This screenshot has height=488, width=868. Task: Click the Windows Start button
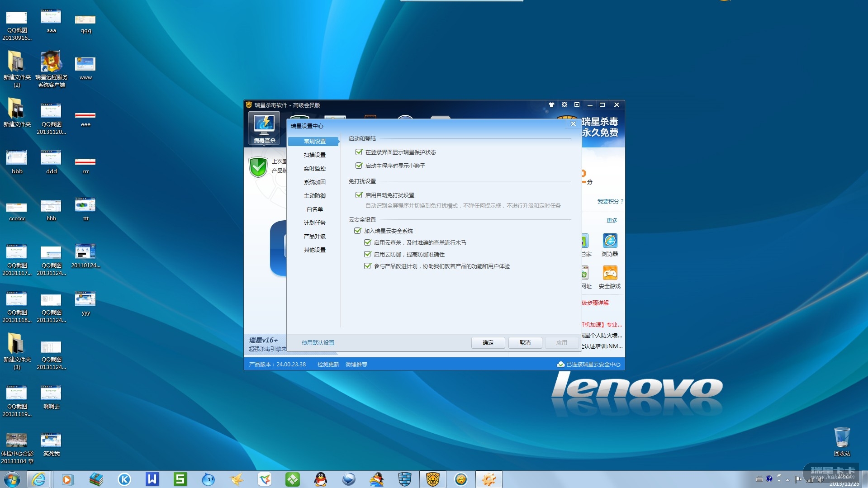tap(12, 479)
